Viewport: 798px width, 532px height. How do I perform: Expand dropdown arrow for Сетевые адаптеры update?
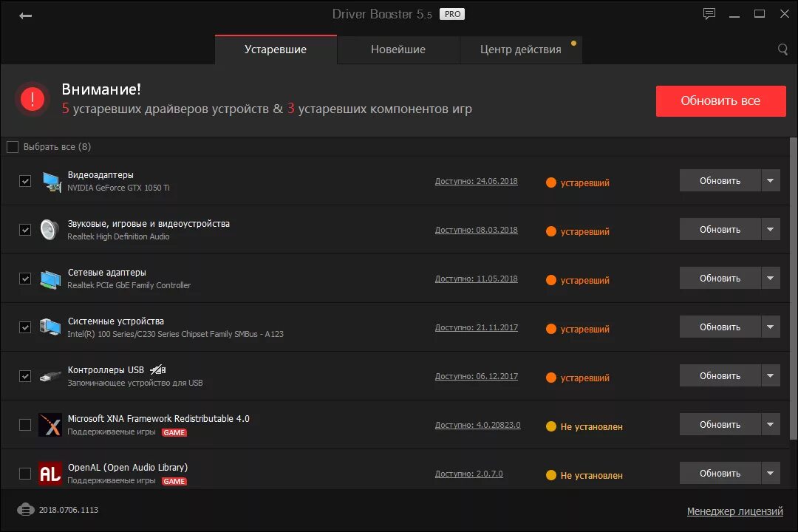click(771, 279)
